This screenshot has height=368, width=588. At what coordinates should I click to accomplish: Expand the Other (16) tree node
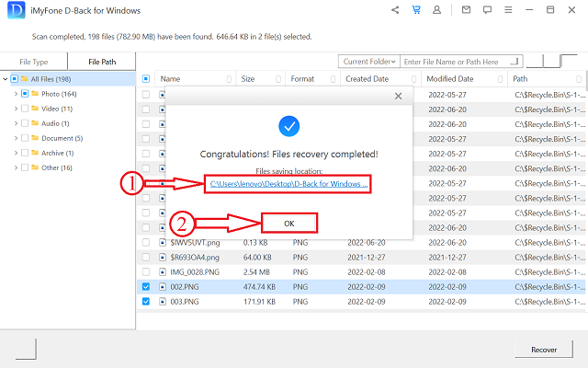pos(16,167)
